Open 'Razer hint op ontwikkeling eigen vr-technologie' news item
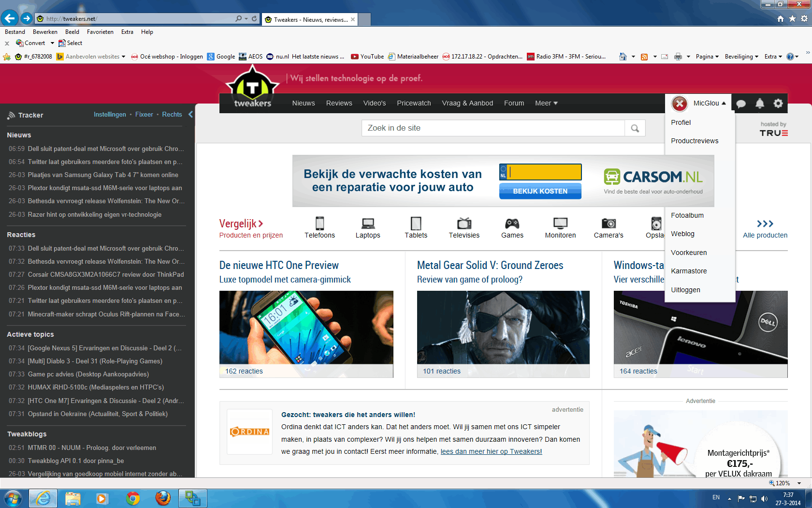The image size is (812, 508). pos(95,214)
